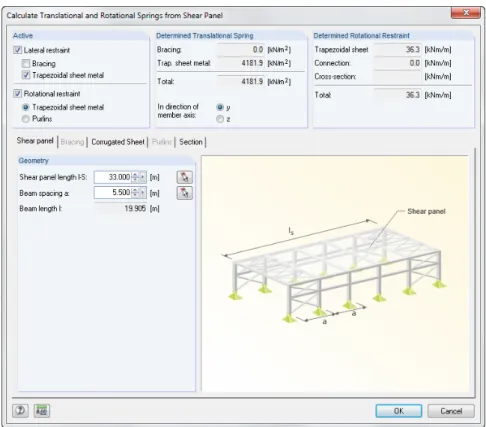Toggle the Rotational restraint checkbox

(17, 94)
